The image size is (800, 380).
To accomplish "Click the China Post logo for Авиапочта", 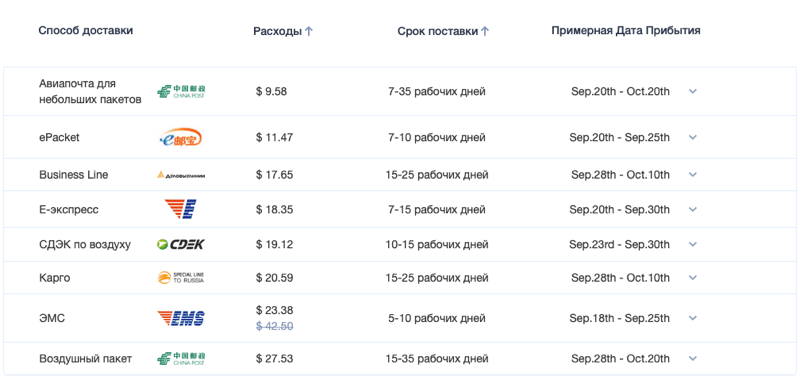I will (181, 92).
